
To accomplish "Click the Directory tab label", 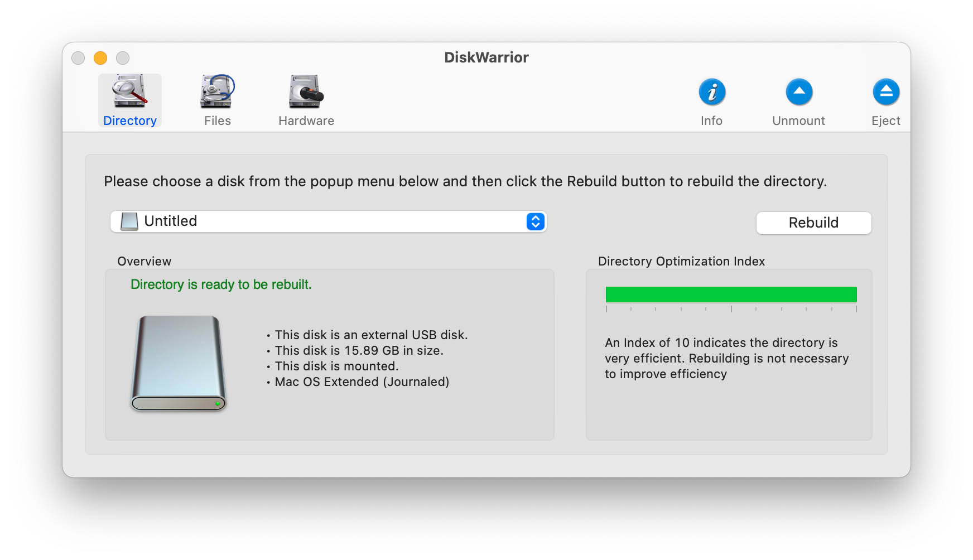I will coord(130,121).
